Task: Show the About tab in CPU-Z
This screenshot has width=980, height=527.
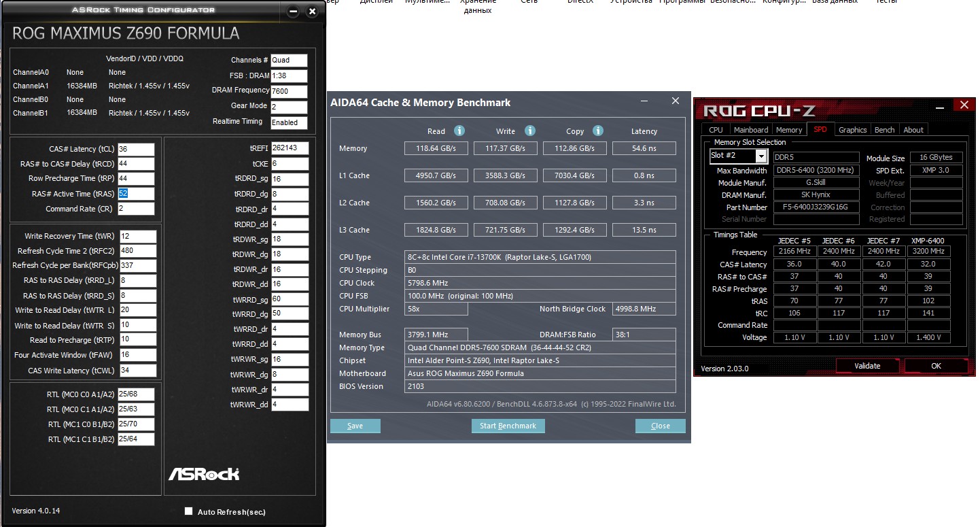Action: [913, 129]
